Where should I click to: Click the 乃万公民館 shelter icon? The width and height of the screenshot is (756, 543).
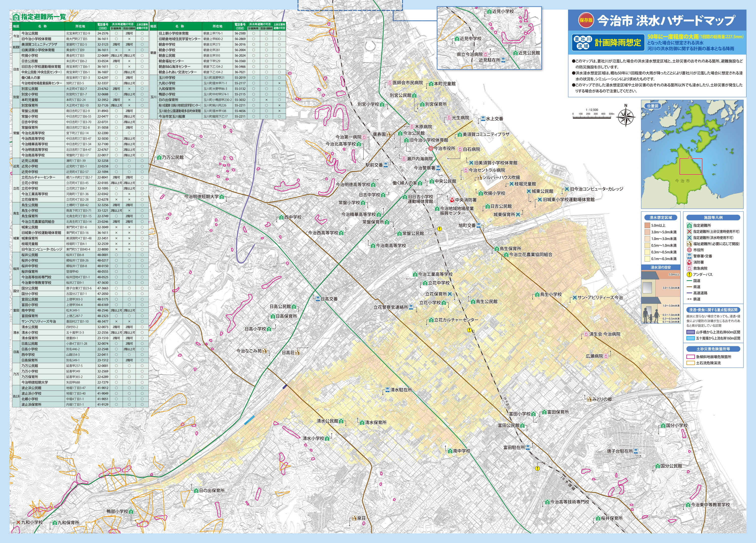(x=159, y=157)
